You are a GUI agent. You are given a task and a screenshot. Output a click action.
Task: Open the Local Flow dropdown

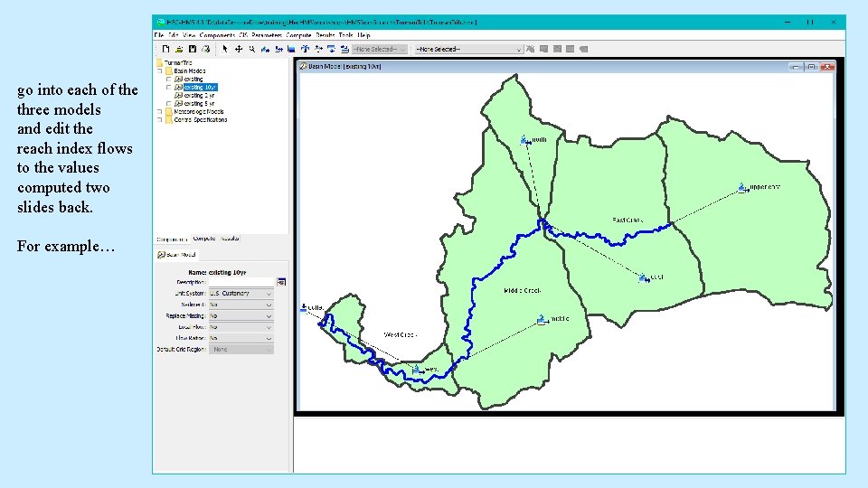[x=241, y=327]
